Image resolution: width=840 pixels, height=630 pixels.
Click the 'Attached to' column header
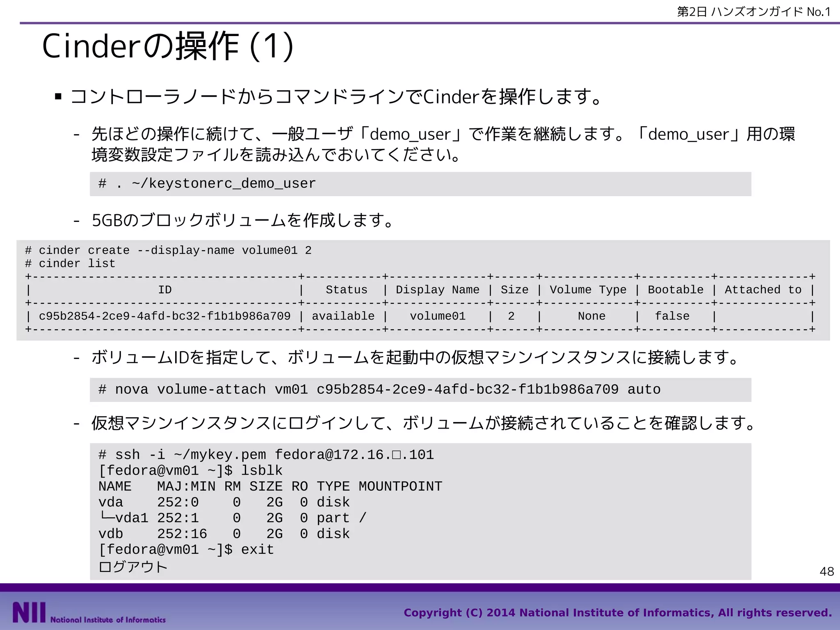click(x=762, y=290)
